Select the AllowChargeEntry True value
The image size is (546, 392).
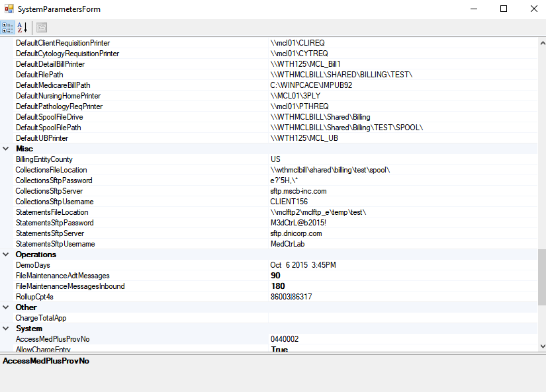279,349
